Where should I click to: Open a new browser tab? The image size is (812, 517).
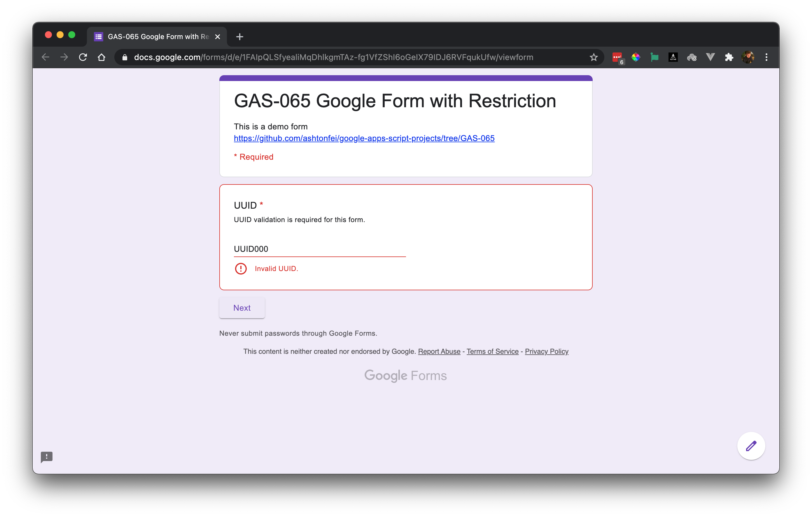pos(239,37)
